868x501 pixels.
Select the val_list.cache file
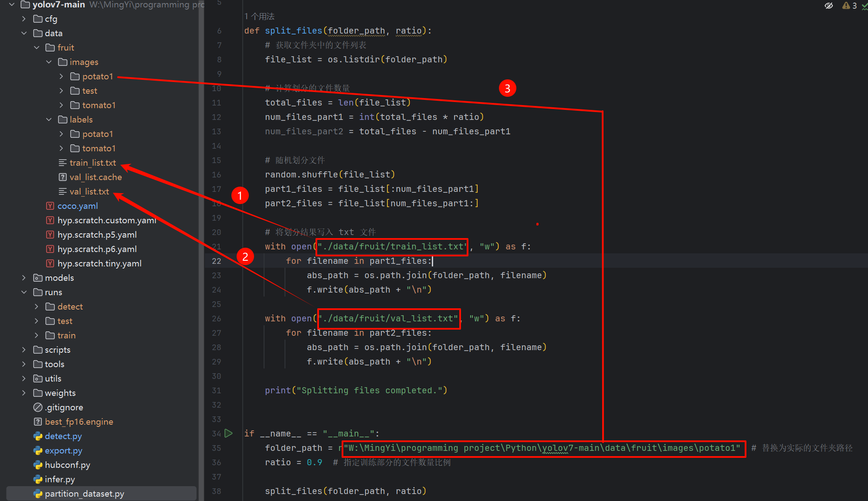click(x=95, y=177)
